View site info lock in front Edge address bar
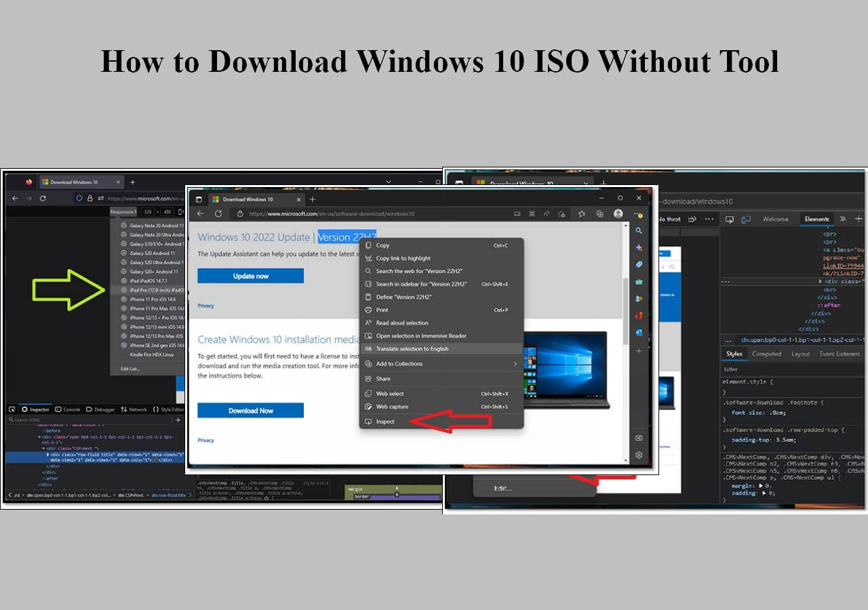Screen dimensions: 868x610 tap(241, 213)
